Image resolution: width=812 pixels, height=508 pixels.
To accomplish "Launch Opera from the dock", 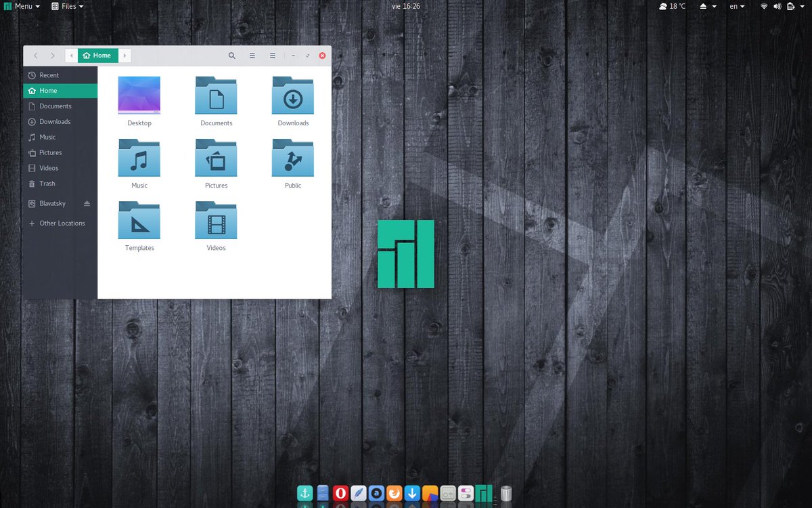I will tap(340, 493).
